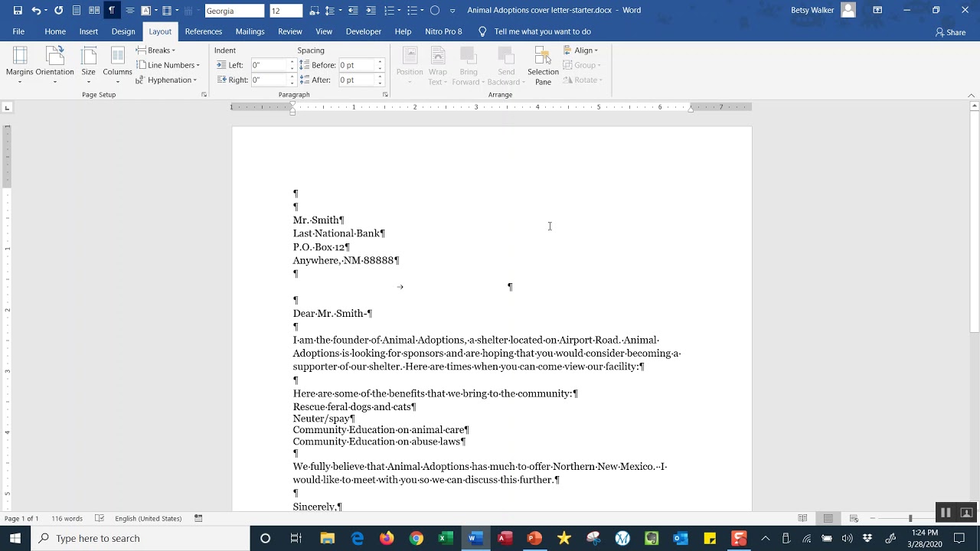Open Task View on taskbar

tap(296, 538)
